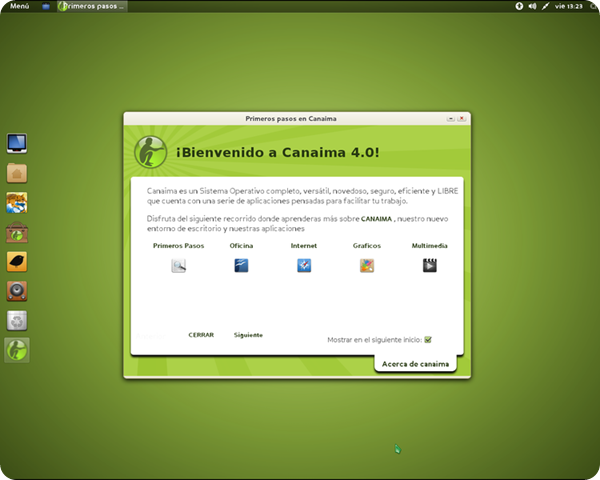This screenshot has height=480, width=600.
Task: Click the CERRAR button
Action: 201,335
